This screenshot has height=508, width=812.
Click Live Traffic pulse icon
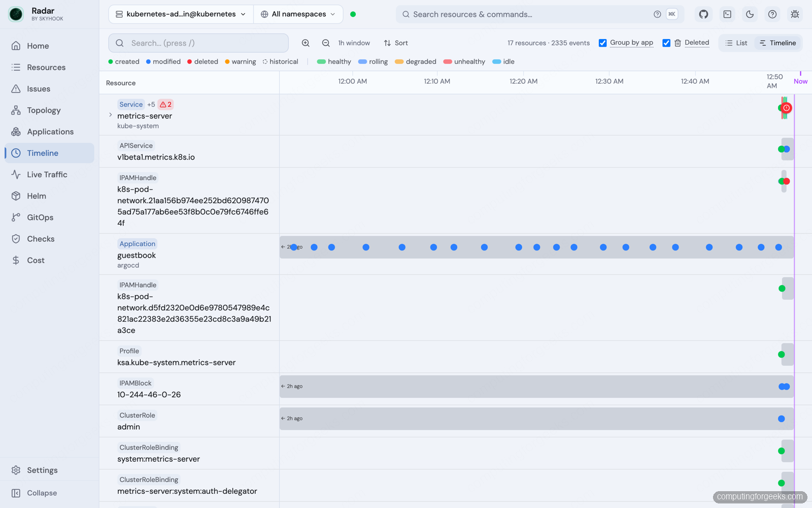(16, 174)
